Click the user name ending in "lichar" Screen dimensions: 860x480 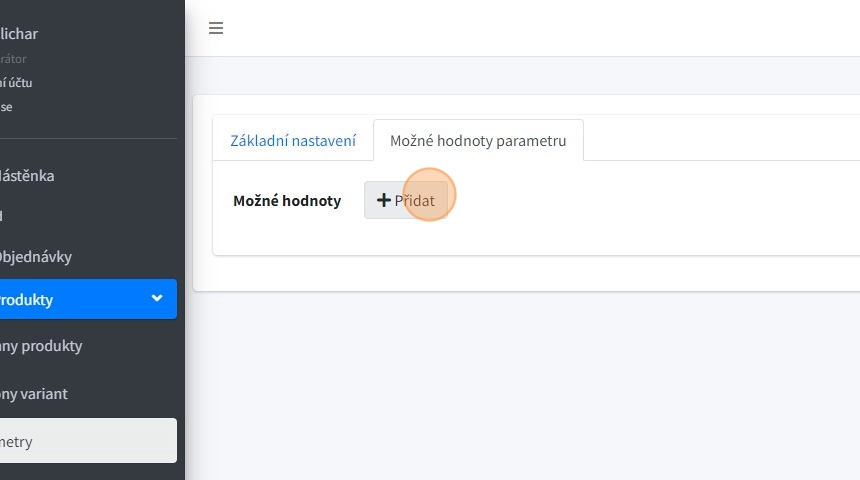click(20, 34)
